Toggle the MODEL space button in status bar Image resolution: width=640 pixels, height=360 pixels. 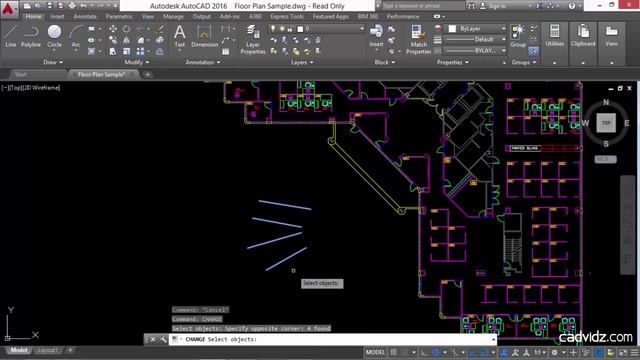[x=375, y=352]
